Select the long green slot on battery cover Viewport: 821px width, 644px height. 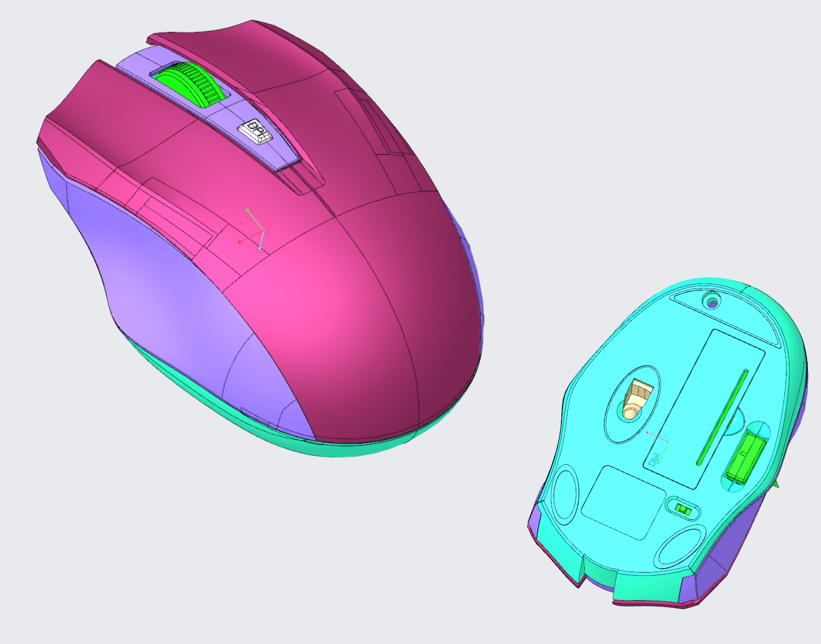tap(722, 417)
